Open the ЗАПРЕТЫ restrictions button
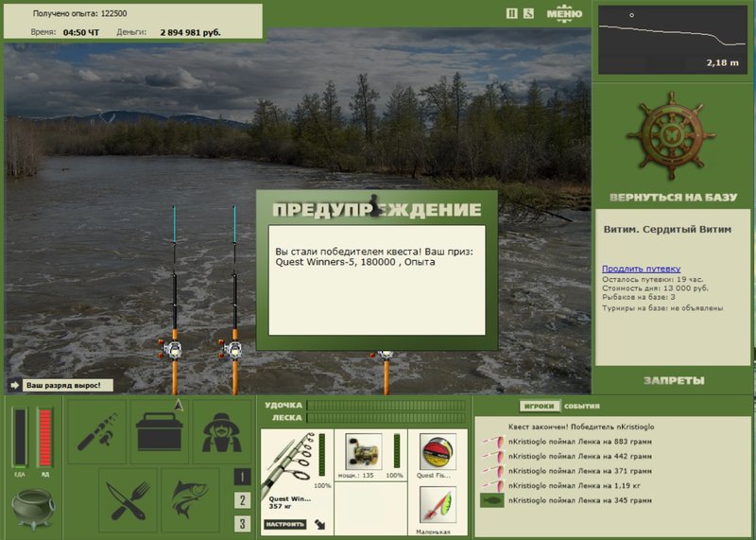 coord(674,381)
